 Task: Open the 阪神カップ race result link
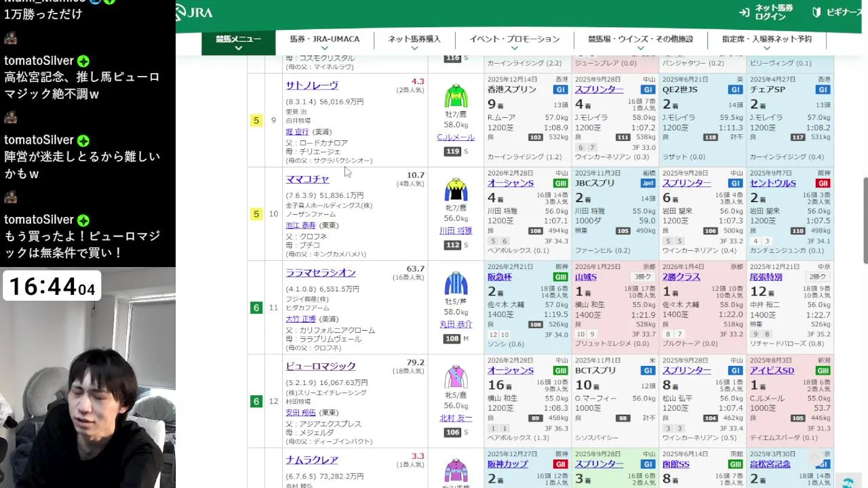pyautogui.click(x=508, y=464)
